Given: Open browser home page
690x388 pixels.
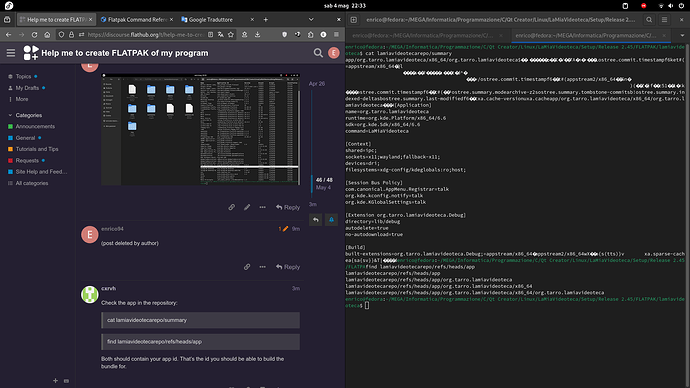Looking at the screenshot, I should (47, 34).
